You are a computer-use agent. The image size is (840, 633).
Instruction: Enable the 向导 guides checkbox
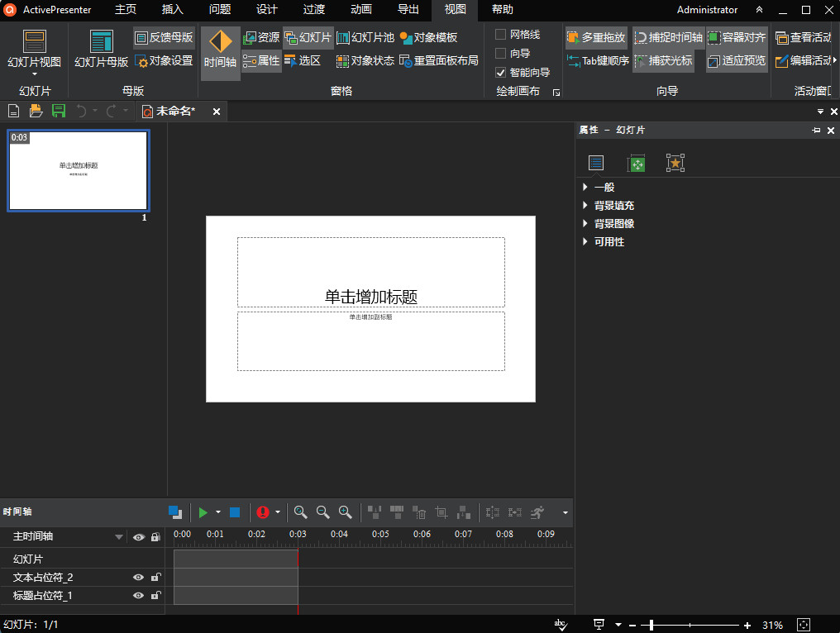click(500, 53)
